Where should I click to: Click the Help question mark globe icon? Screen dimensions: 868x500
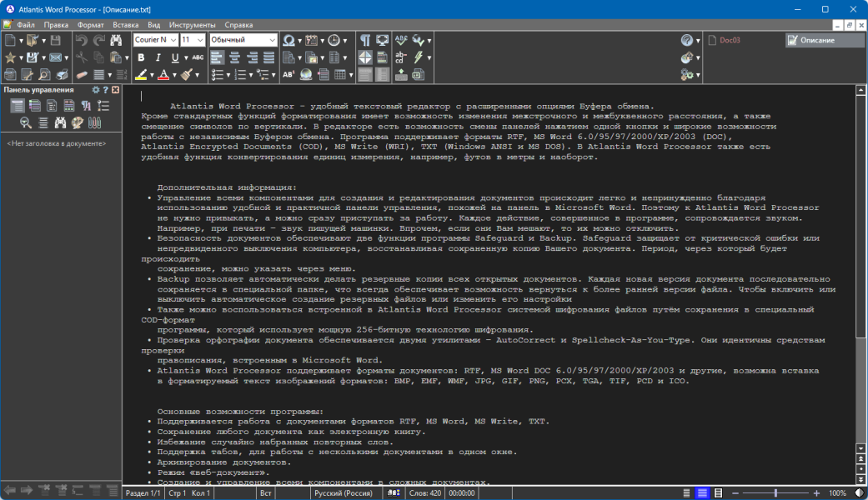coord(687,40)
